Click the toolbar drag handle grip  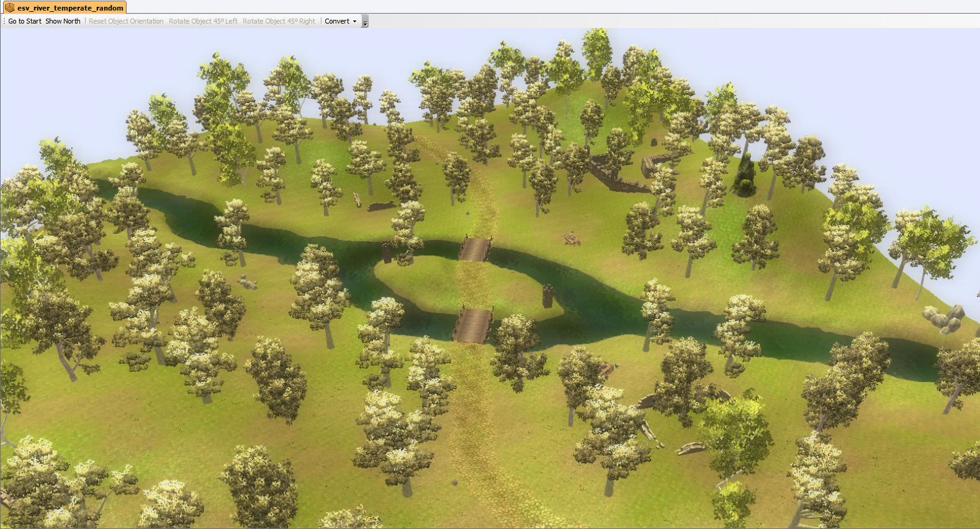[x=4, y=21]
